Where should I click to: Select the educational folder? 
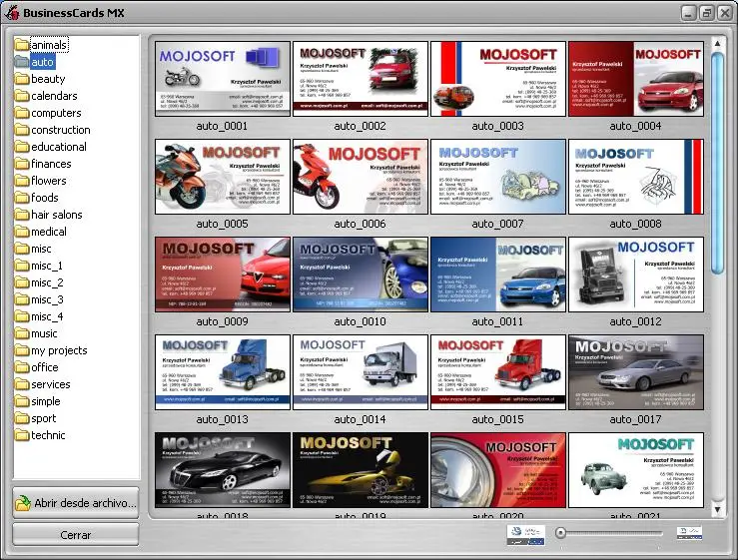coord(50,147)
